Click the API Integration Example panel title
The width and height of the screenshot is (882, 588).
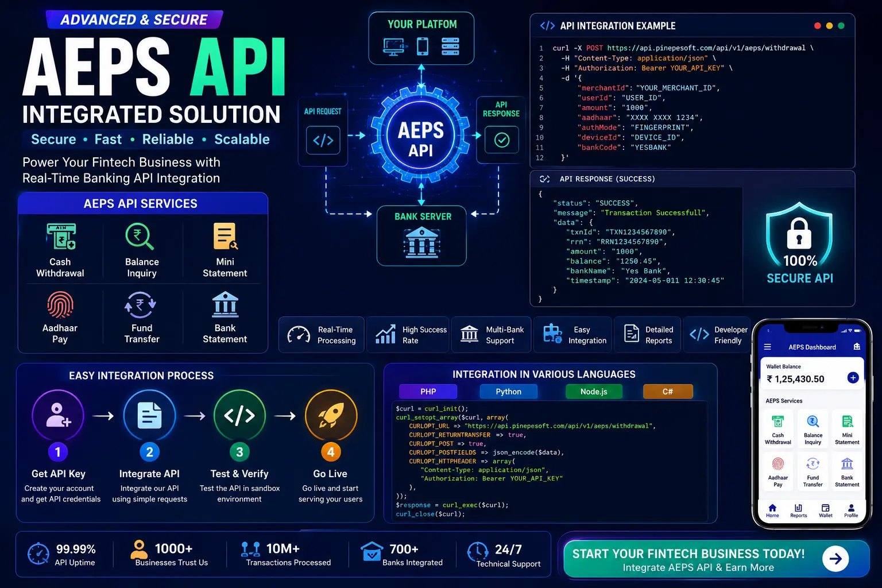click(x=618, y=26)
